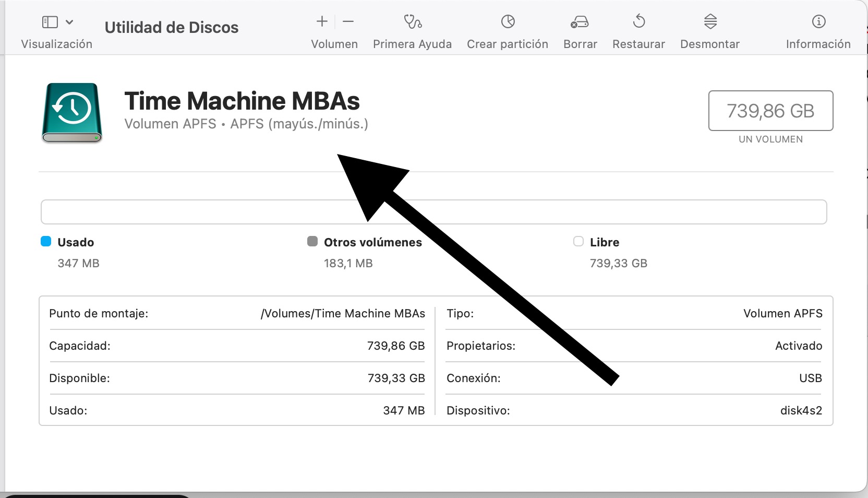Select the Time Machine MBAs title

[242, 101]
